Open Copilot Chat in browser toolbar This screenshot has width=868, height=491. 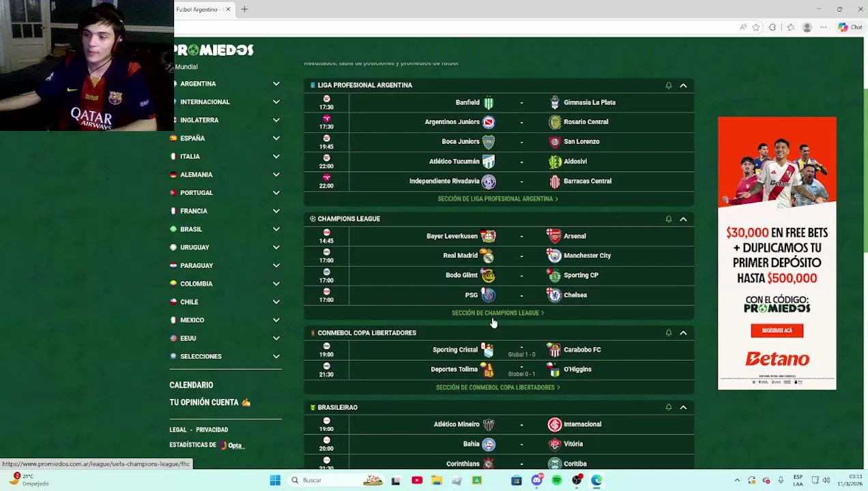click(x=850, y=27)
